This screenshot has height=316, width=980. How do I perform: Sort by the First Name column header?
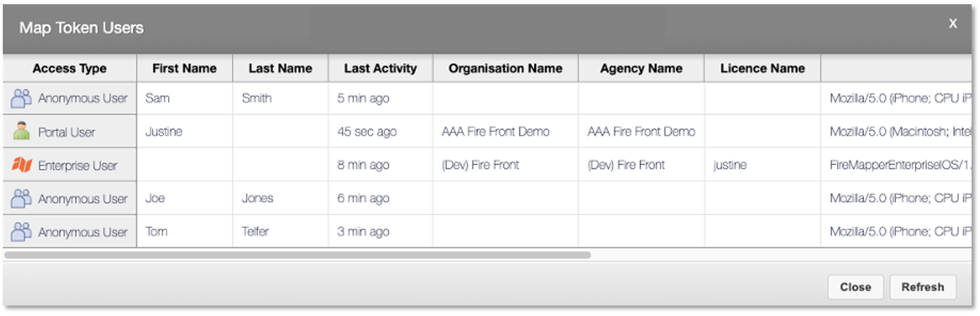pos(184,69)
